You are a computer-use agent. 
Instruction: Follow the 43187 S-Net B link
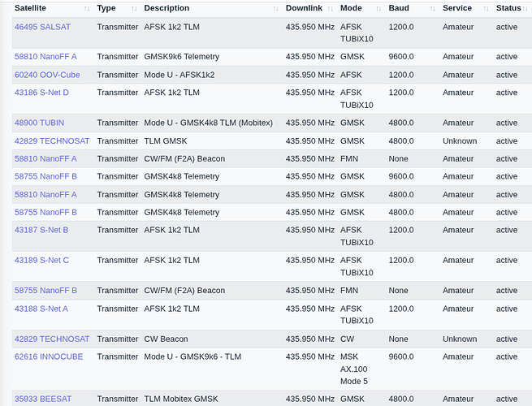click(x=41, y=230)
